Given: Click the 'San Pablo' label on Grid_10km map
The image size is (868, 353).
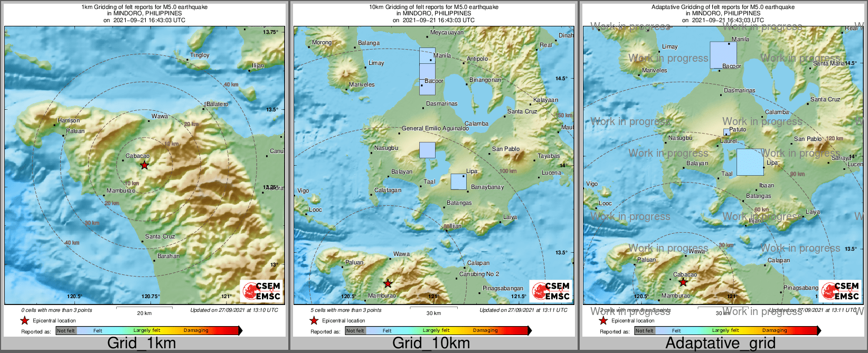Looking at the screenshot, I should tap(506, 149).
